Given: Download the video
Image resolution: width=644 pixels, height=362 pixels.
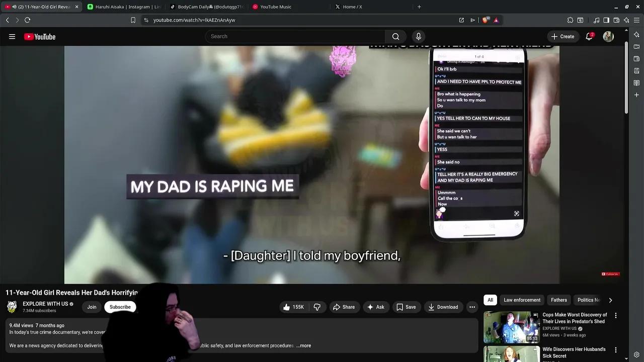Looking at the screenshot, I should click(443, 307).
